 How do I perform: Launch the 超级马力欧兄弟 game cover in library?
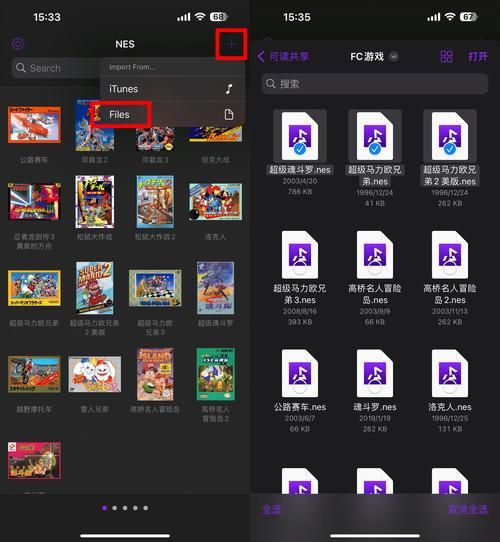[x=34, y=288]
